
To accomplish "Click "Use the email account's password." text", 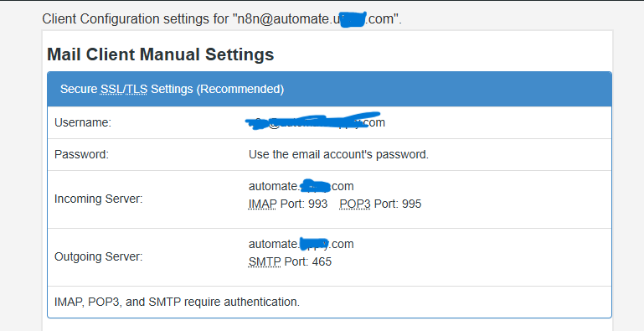I will click(x=338, y=154).
